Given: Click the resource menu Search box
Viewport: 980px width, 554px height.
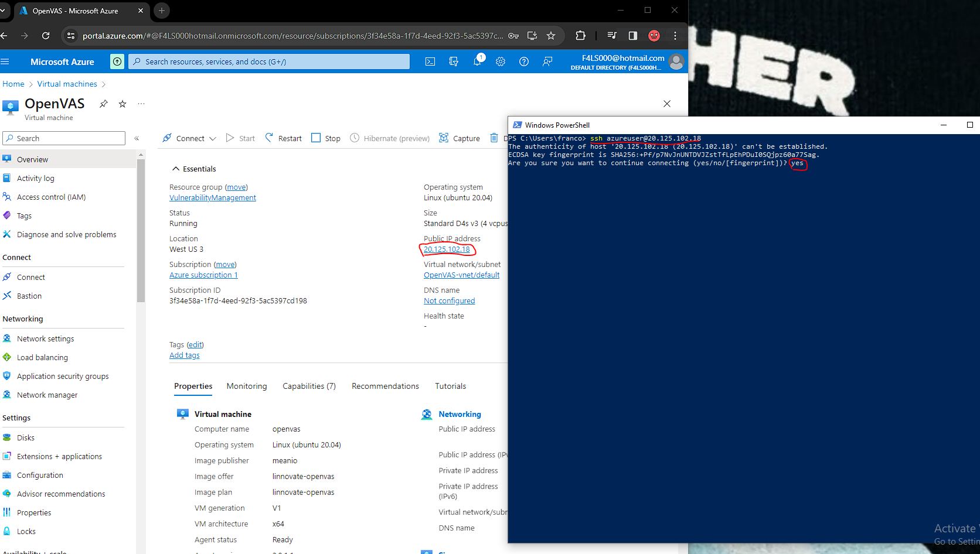Looking at the screenshot, I should [x=64, y=138].
